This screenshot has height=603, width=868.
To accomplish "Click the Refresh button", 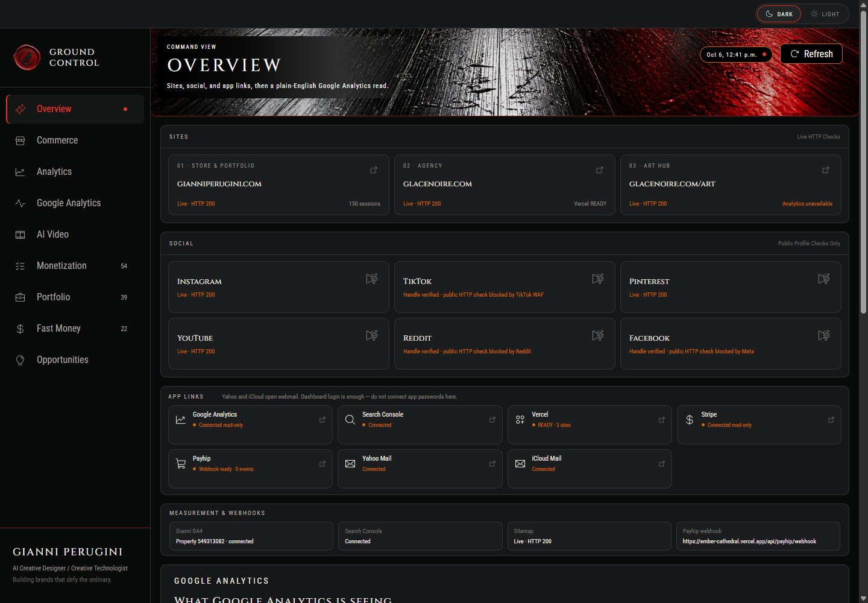I will [811, 54].
